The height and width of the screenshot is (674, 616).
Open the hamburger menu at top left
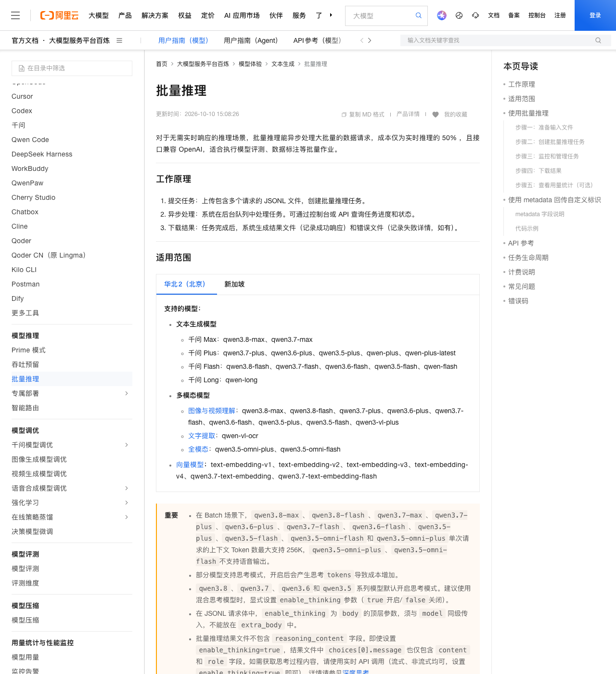[15, 15]
